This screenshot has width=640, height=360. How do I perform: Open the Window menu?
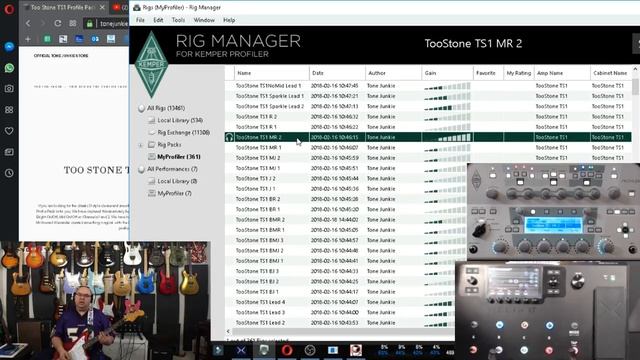point(204,20)
